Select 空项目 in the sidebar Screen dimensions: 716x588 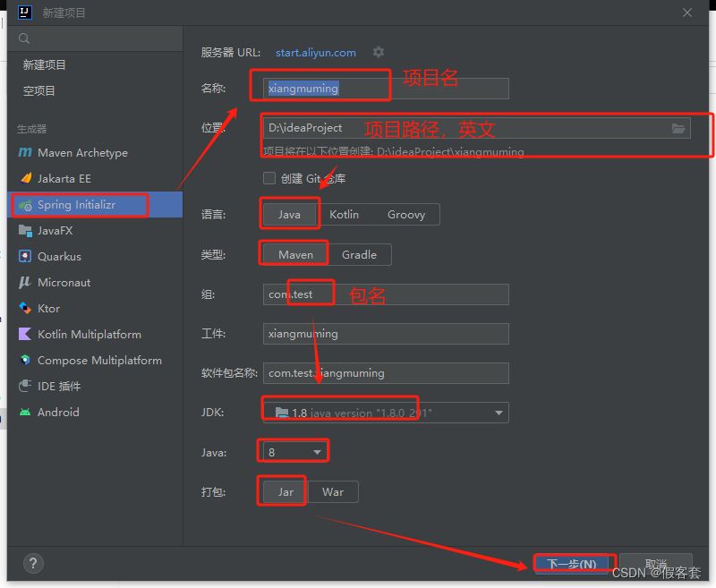coord(95,91)
